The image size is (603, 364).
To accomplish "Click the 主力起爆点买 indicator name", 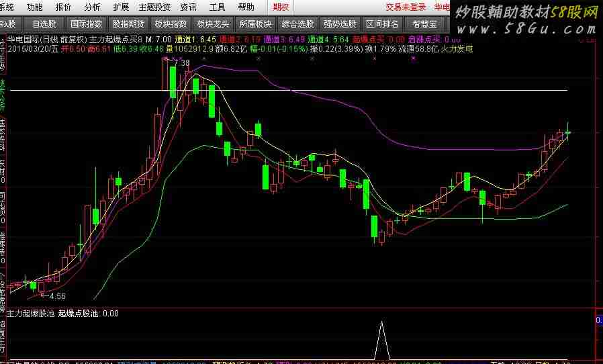I will pos(113,39).
